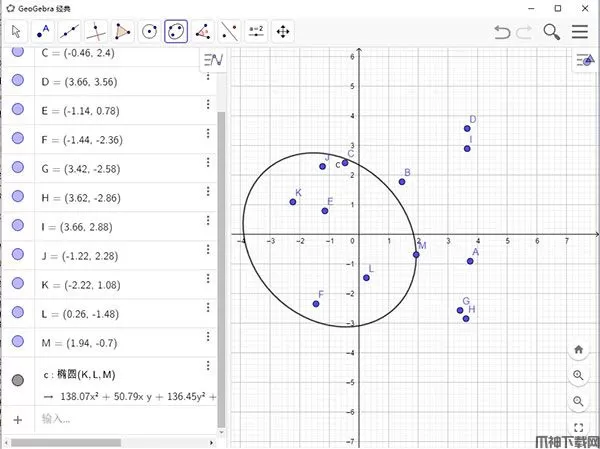This screenshot has width=600, height=449.
Task: Select the Angle measurement tool
Action: point(203,31)
